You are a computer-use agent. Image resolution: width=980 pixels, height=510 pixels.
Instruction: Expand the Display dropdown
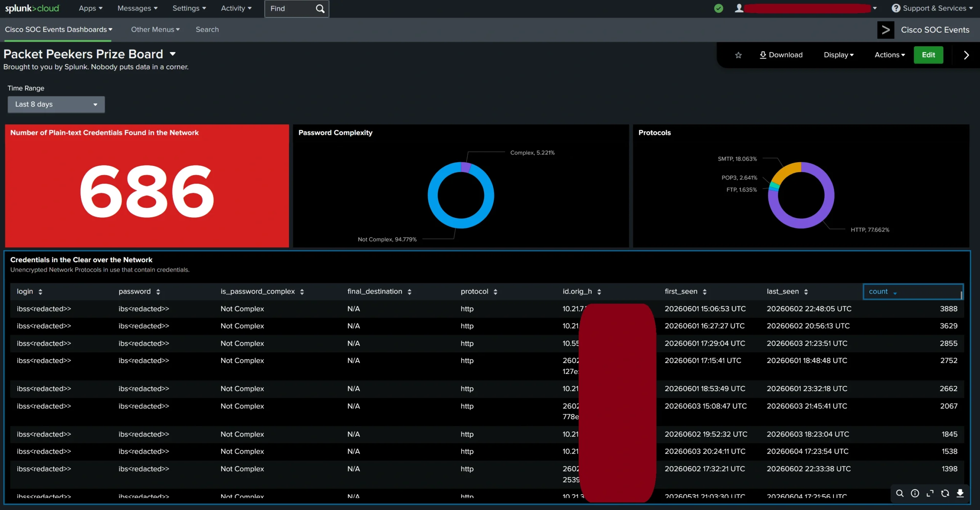coord(839,55)
